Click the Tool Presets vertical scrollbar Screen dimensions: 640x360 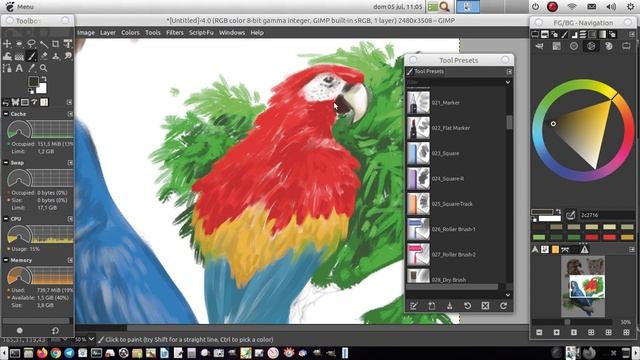(509, 122)
